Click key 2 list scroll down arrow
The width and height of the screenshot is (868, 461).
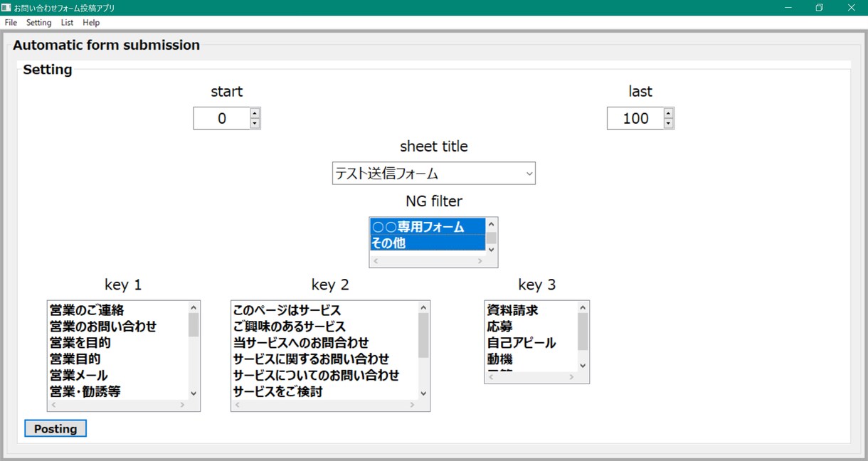tap(423, 393)
